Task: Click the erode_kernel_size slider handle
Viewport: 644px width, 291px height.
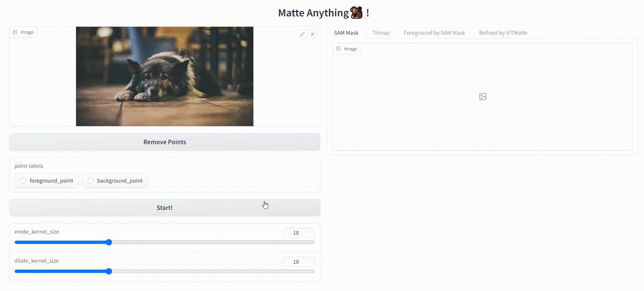Action: point(109,242)
